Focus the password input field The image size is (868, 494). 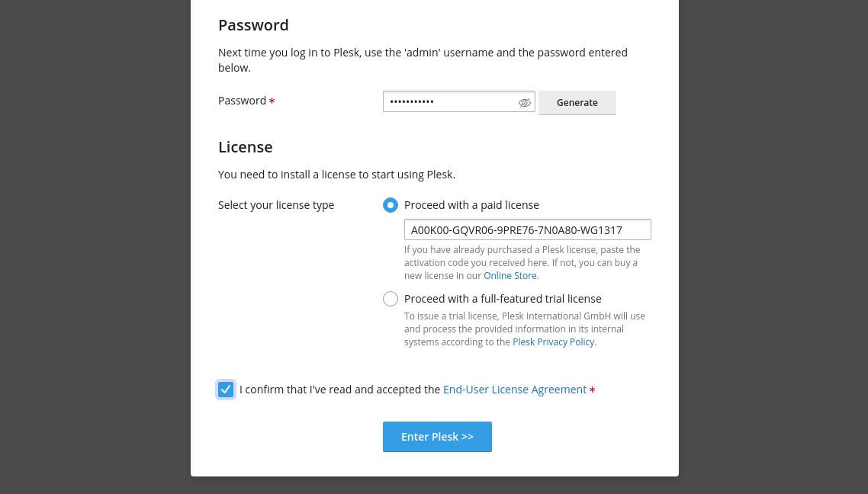(x=450, y=101)
